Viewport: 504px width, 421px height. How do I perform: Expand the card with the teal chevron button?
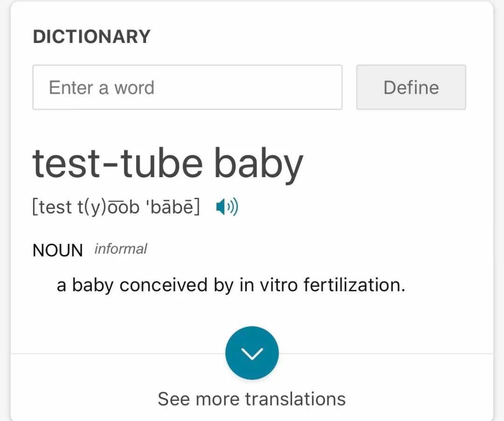tap(252, 353)
